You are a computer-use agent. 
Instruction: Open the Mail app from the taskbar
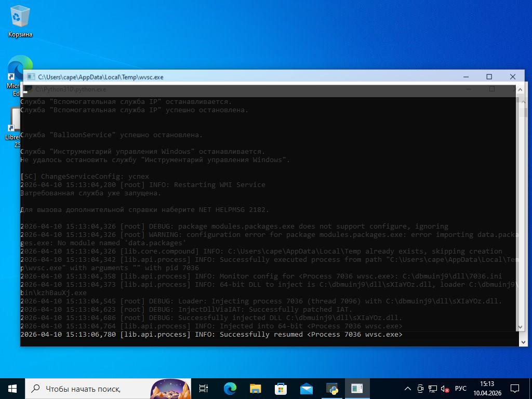tap(306, 389)
